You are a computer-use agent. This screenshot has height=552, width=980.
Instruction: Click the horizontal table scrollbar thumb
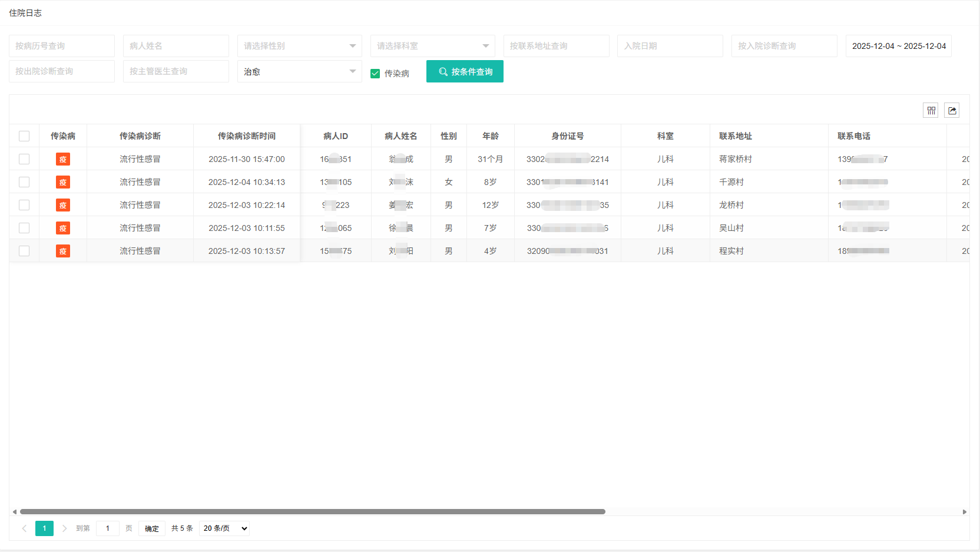coord(313,512)
